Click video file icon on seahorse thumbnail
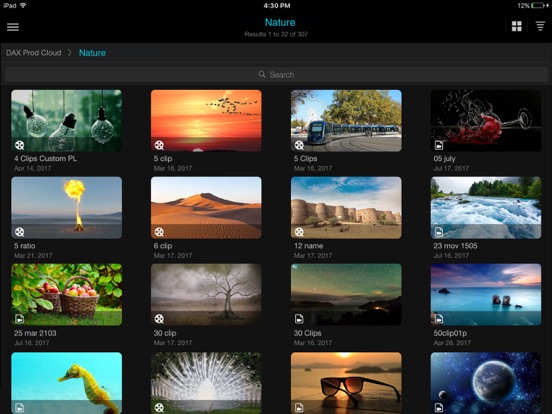 tap(20, 408)
